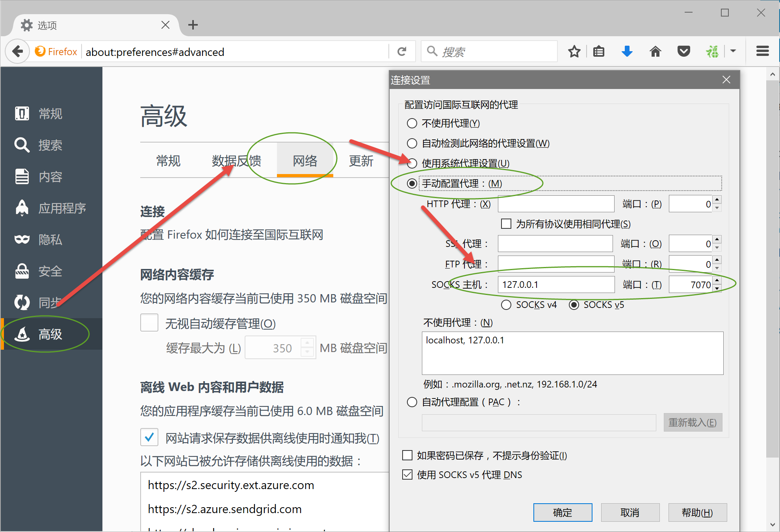
Task: Select 手动配置代理 radio option
Action: point(412,184)
